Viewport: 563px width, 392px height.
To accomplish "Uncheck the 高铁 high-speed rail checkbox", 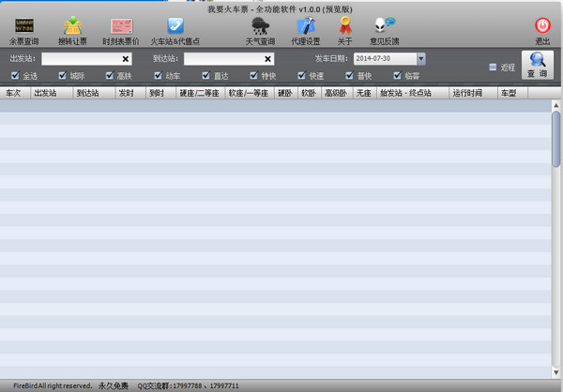I will coord(109,75).
